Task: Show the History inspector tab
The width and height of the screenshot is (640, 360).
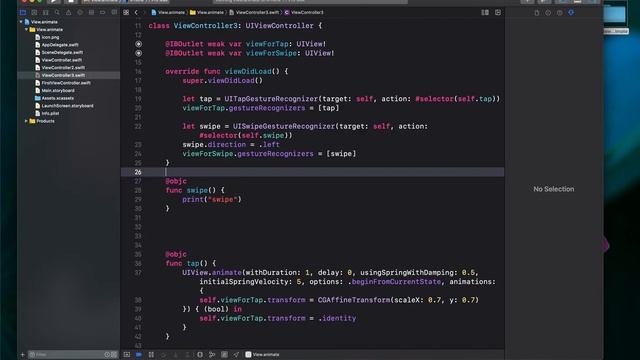Action: [x=548, y=13]
